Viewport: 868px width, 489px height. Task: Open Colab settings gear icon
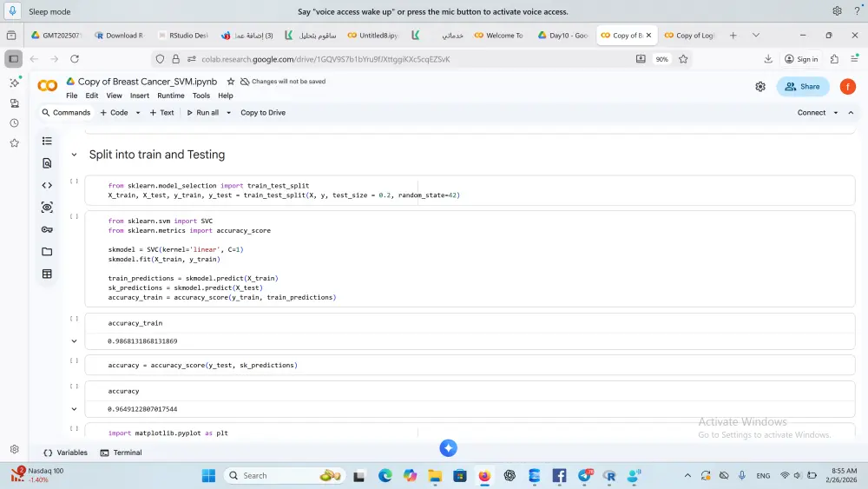pyautogui.click(x=760, y=86)
